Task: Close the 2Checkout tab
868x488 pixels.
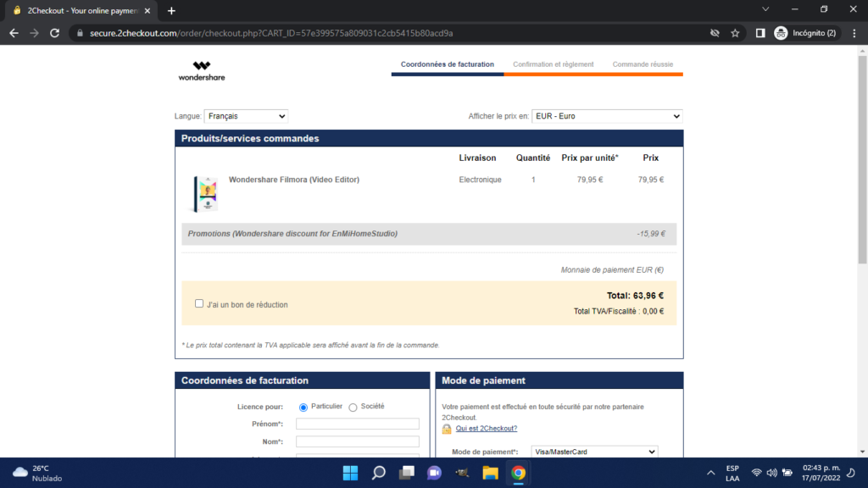Action: 147,10
